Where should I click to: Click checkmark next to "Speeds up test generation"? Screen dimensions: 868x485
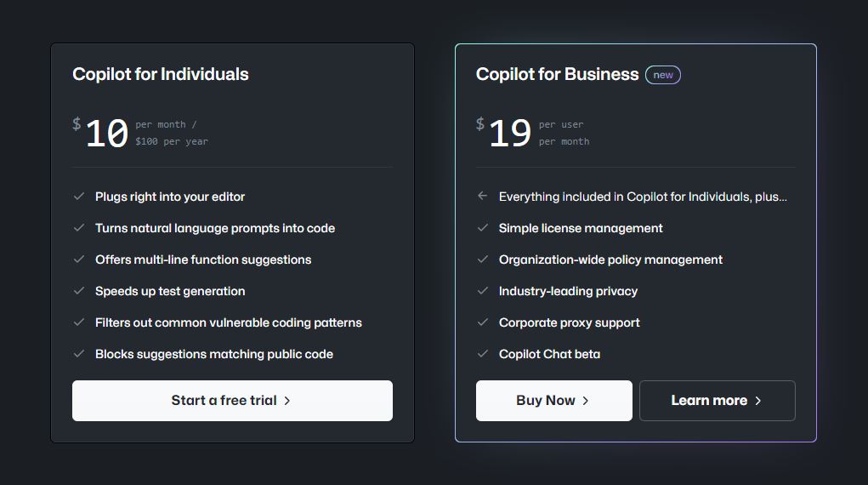pyautogui.click(x=79, y=291)
